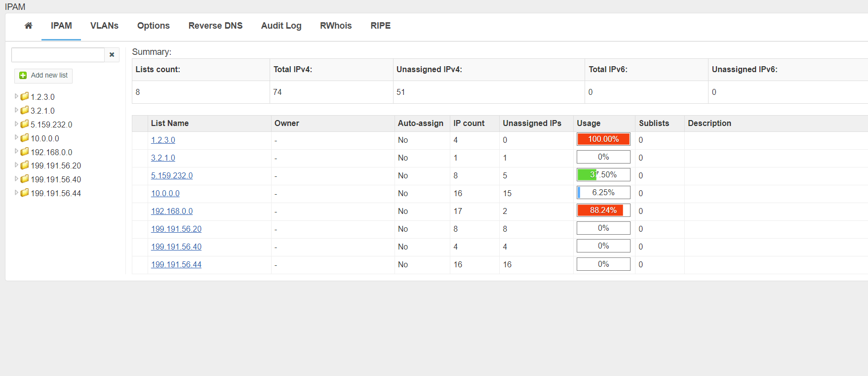This screenshot has width=868, height=376.
Task: Select 199.191.56.20 in the sidebar tree
Action: point(56,166)
